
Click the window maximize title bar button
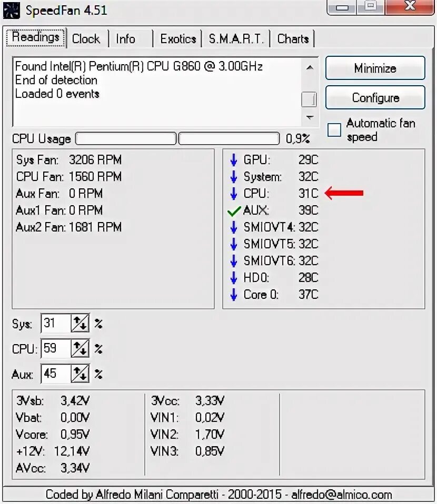tap(371, 7)
